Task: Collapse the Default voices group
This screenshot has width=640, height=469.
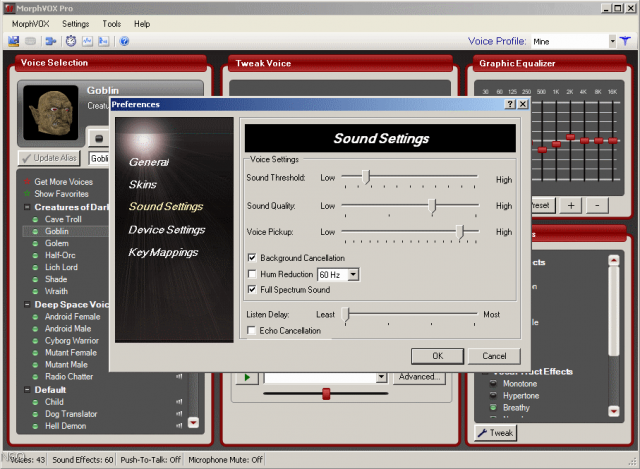Action: pos(27,390)
